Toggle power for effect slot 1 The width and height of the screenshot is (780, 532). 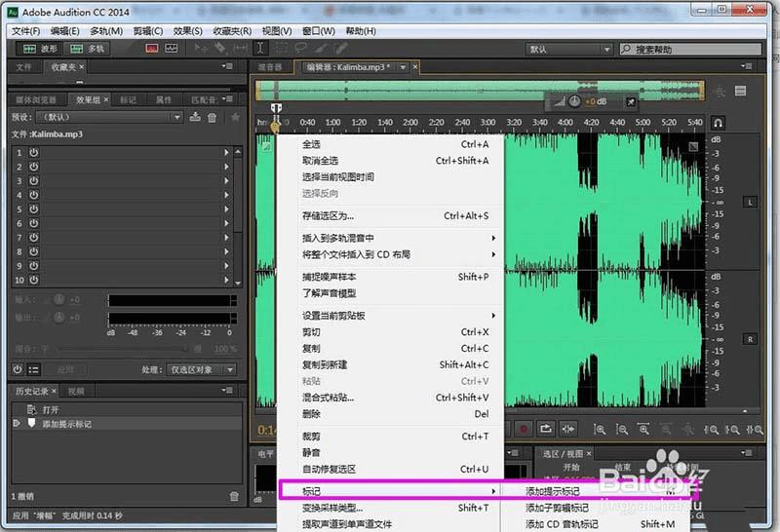point(34,153)
